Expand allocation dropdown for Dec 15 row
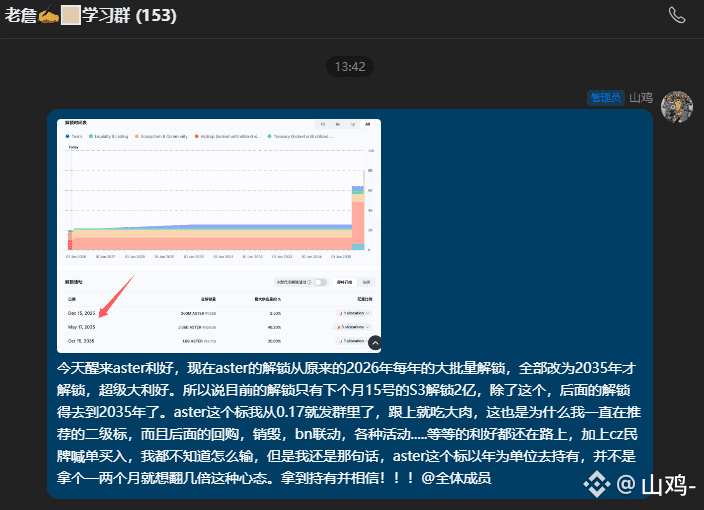This screenshot has height=510, width=704. 354,313
